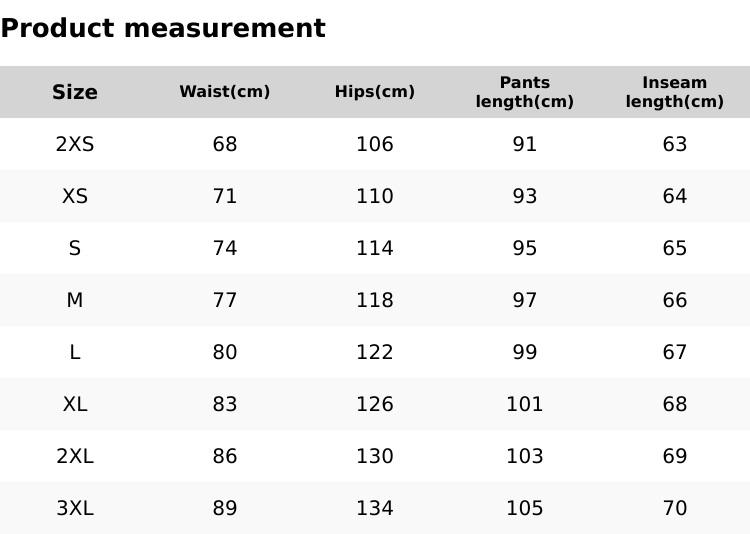This screenshot has height=534, width=750.
Task: Select the S size row label
Action: coord(75,248)
